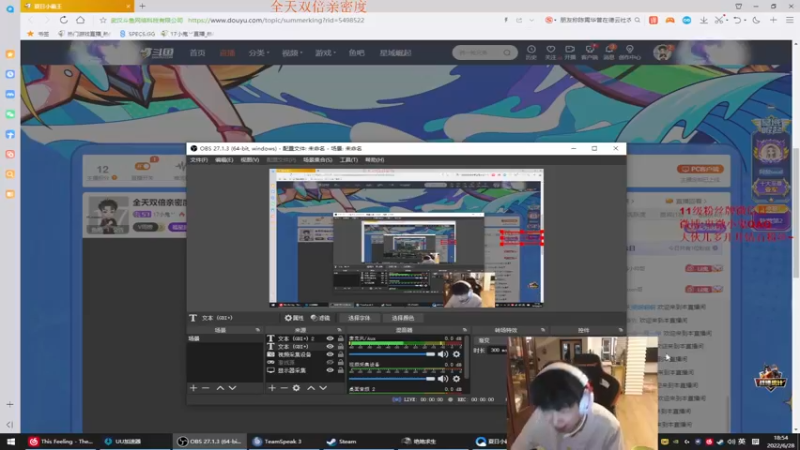Image resolution: width=800 pixels, height=450 pixels.
Task: Pop out the OBS controls dock
Action: click(621, 330)
